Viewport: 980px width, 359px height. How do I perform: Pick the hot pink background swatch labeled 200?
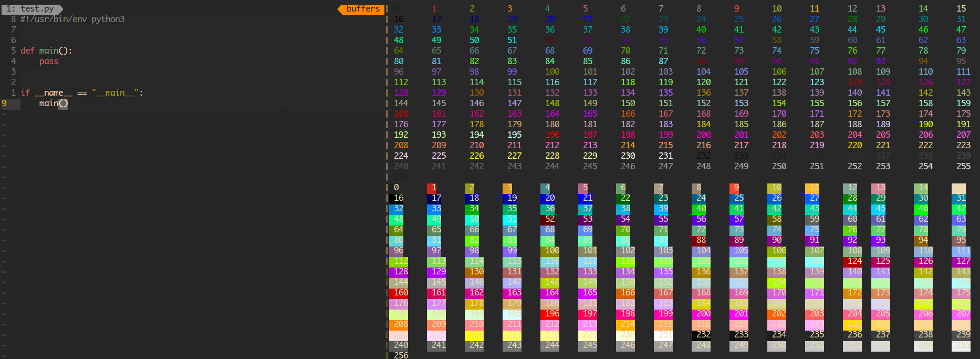[701, 314]
